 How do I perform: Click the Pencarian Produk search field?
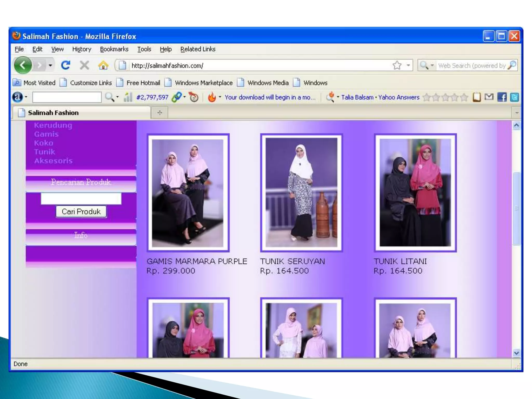click(x=81, y=198)
